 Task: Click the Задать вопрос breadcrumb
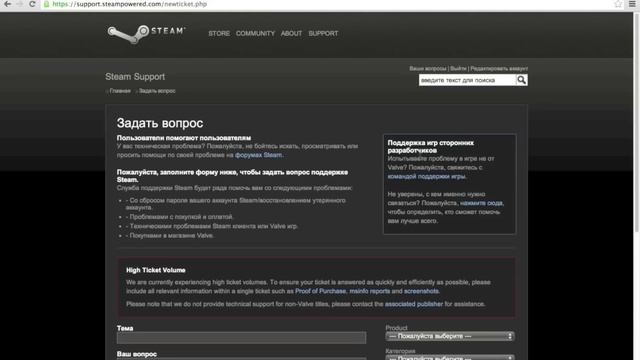coord(157,91)
